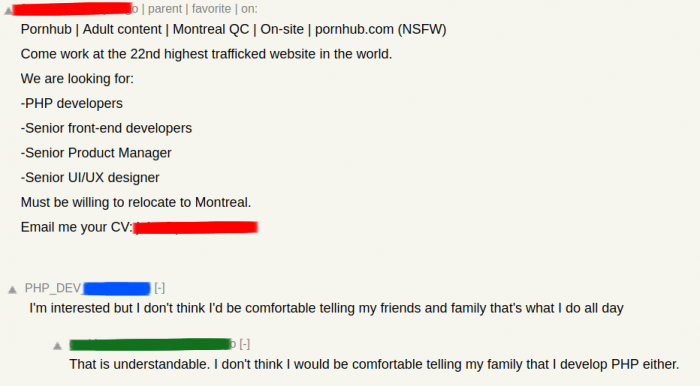Upvote the Pornhub job posting comment
700x386 pixels.
click(8, 11)
